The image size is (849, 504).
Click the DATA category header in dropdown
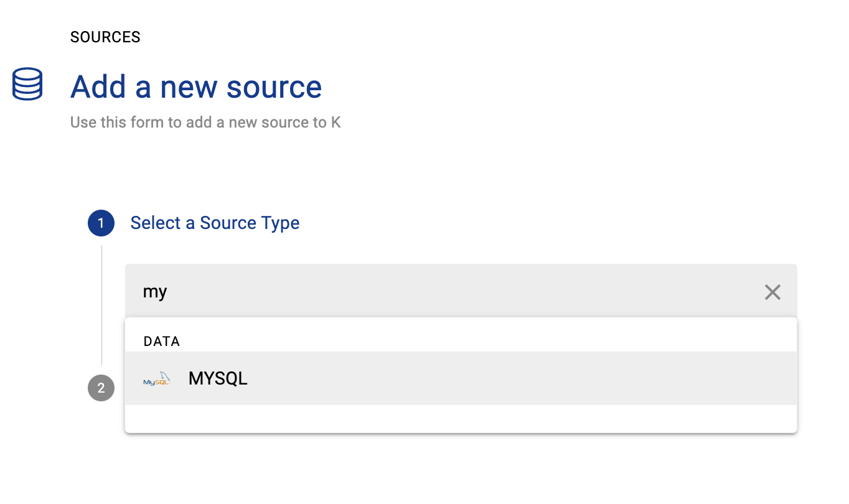pyautogui.click(x=162, y=341)
